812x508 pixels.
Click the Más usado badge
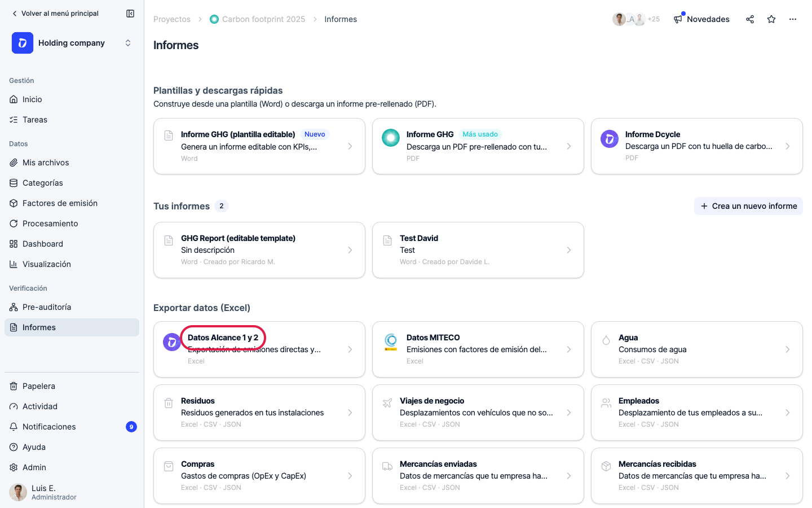480,134
